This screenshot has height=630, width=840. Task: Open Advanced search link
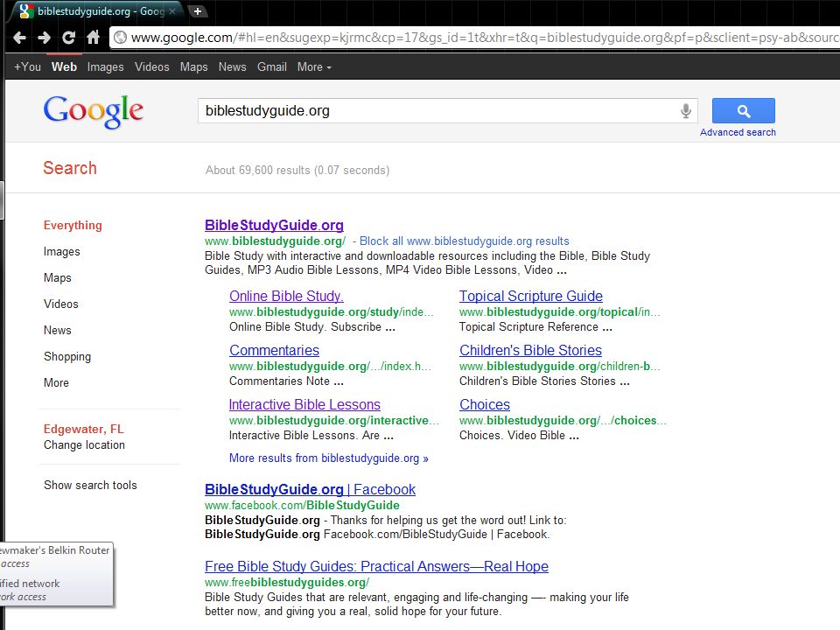click(738, 132)
